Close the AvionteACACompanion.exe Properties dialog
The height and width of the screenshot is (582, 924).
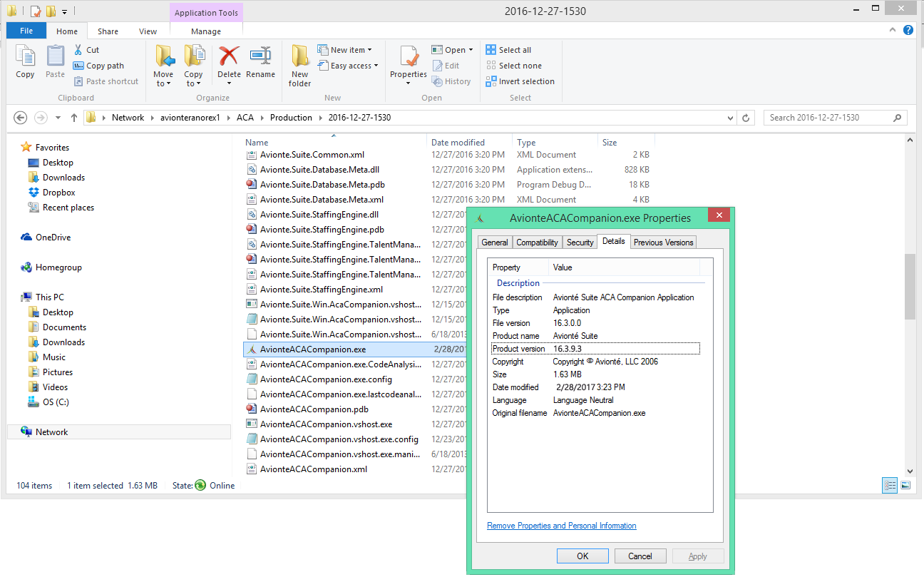pos(719,215)
